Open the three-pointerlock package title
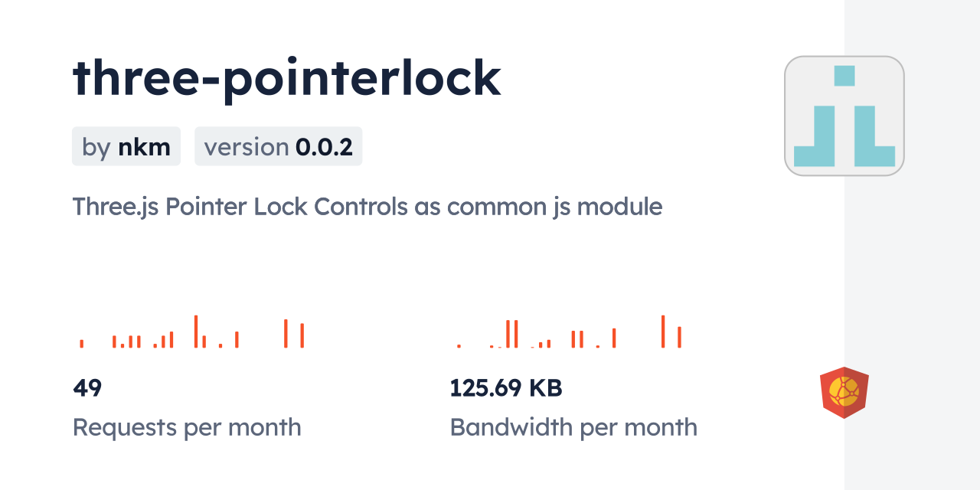980x490 pixels. point(286,77)
